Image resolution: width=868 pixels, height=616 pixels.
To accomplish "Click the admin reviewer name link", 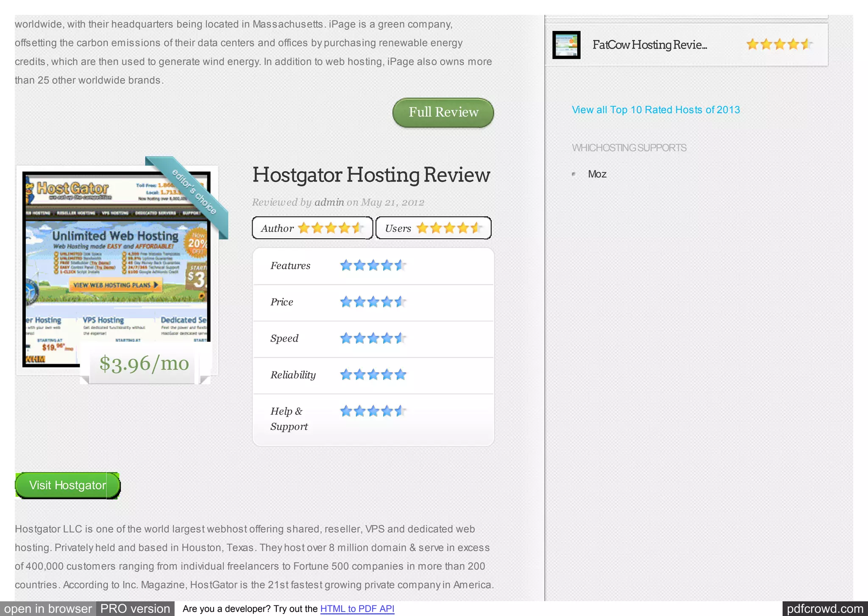I will coord(329,202).
